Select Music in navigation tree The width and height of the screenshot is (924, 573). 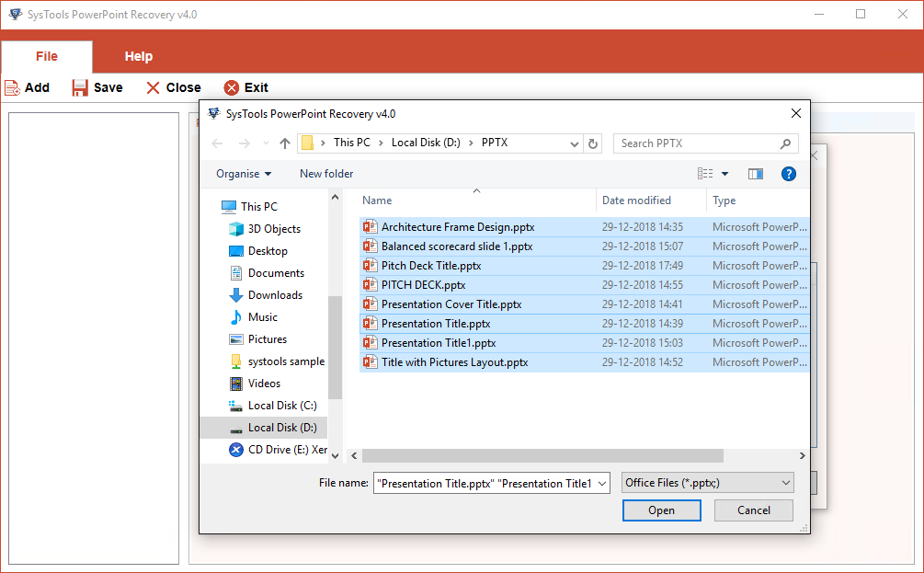click(262, 317)
